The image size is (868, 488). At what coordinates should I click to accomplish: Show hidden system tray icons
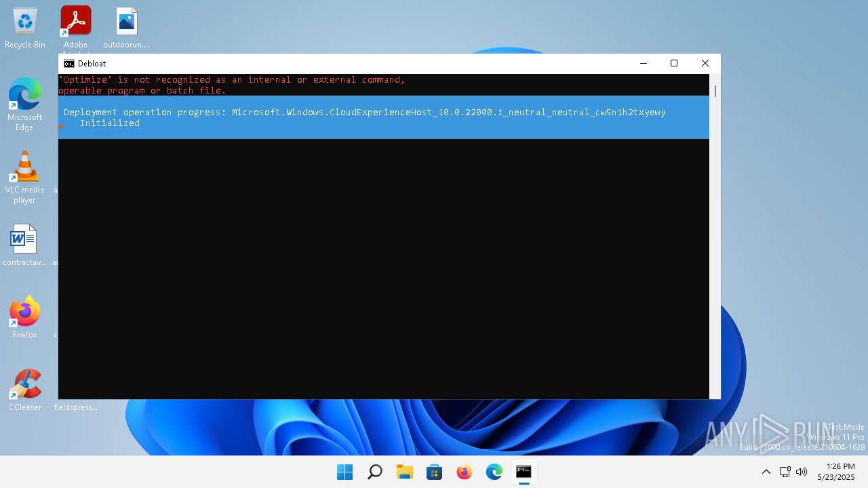[x=766, y=472]
